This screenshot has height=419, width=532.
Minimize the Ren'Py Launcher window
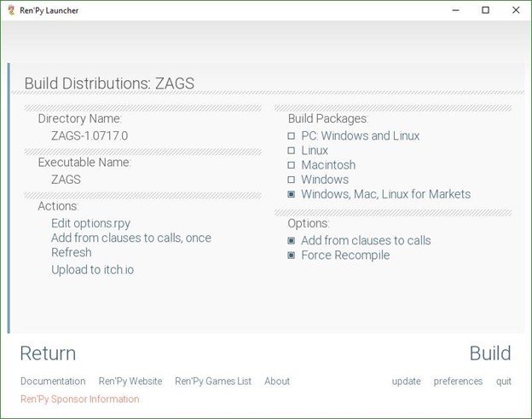455,10
